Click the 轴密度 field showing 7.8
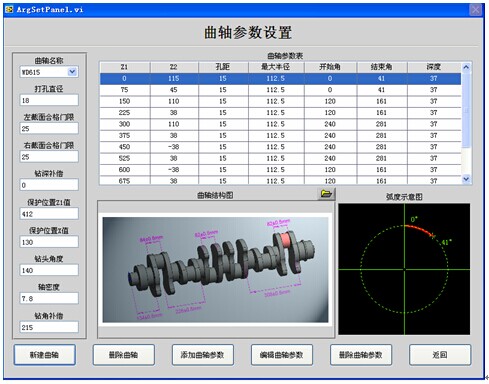The image size is (489, 384). 49,298
